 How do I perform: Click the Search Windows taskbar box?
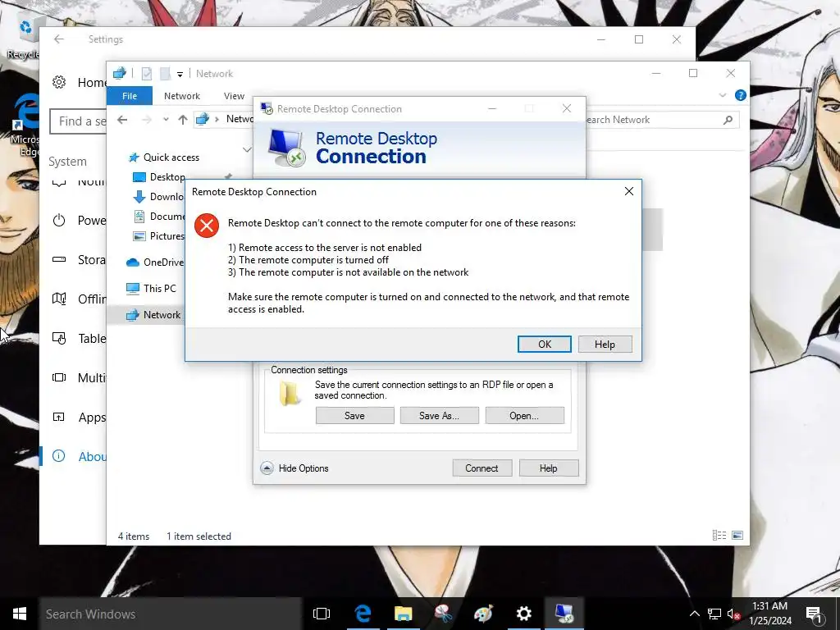[x=171, y=614]
